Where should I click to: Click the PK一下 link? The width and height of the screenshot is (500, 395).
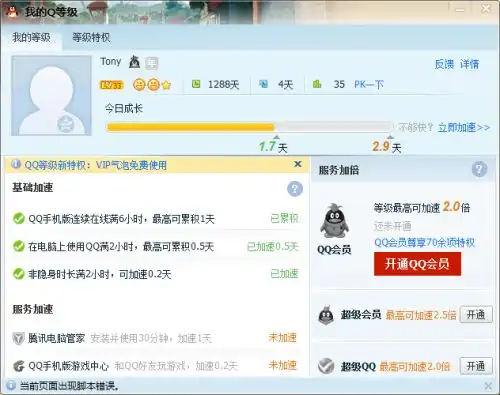[369, 84]
